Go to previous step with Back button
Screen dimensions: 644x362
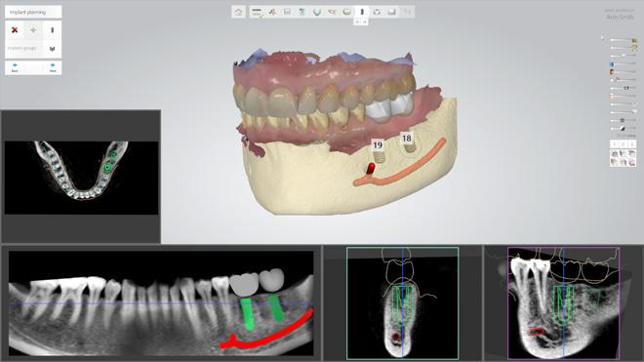click(x=15, y=67)
